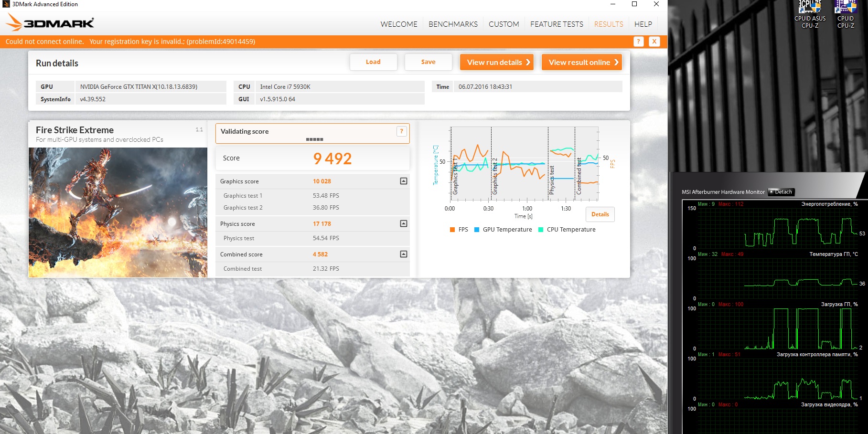Click the SystemInfo version v4.39.552
868x434 pixels.
coord(93,99)
